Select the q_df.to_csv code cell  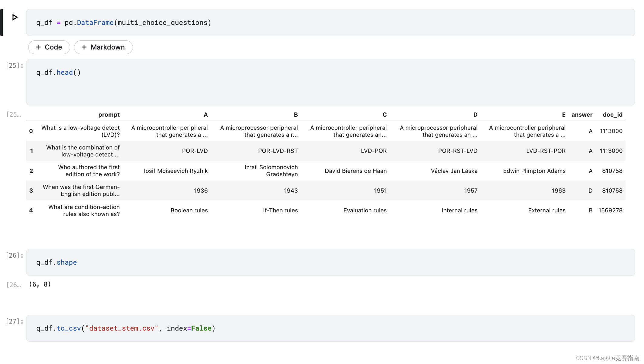330,328
